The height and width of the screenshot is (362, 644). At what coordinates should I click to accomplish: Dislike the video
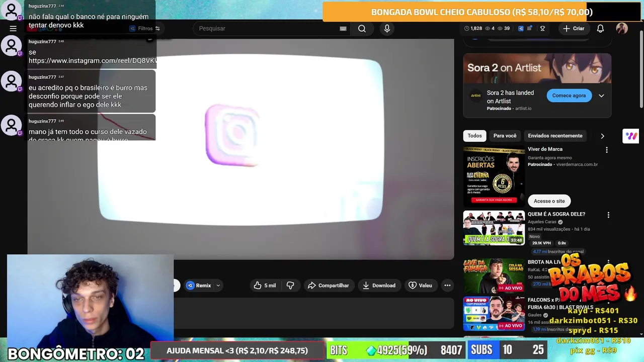tap(290, 286)
